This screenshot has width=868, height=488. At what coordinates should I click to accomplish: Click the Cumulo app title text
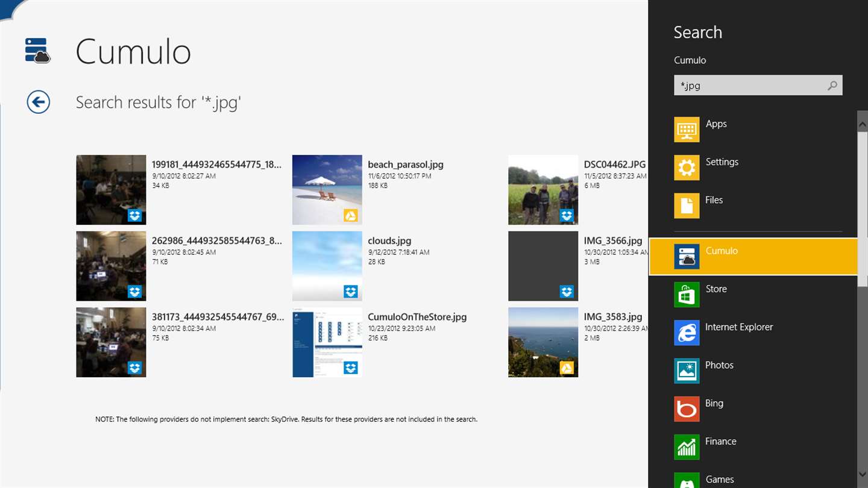pos(133,51)
